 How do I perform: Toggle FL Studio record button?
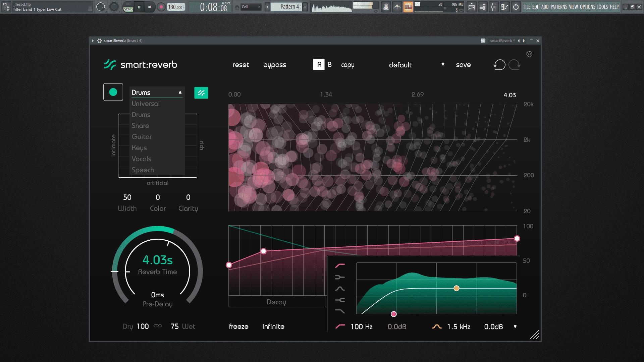tap(161, 7)
